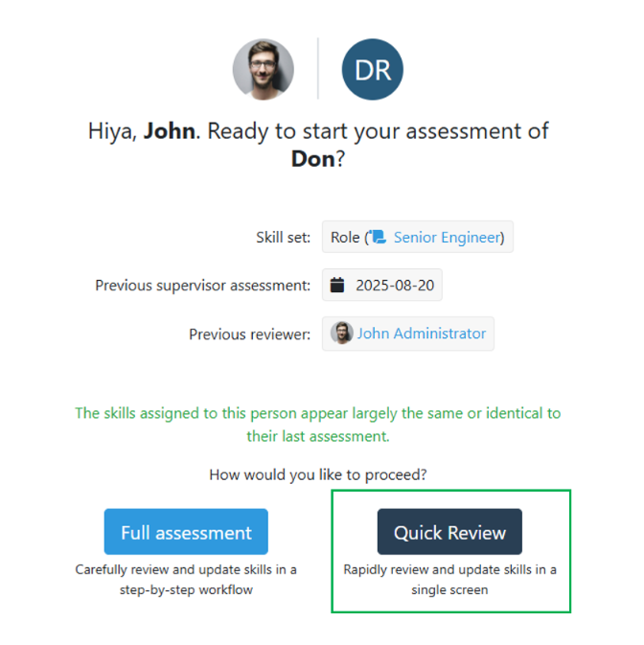Click the bold name John in the greeting

(x=170, y=131)
